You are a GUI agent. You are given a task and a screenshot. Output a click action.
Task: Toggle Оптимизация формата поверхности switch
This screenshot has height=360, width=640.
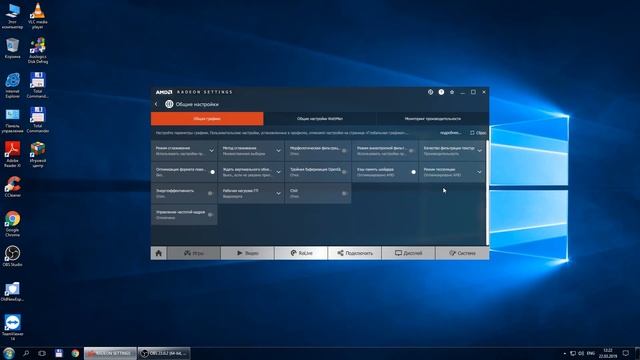[x=211, y=172]
